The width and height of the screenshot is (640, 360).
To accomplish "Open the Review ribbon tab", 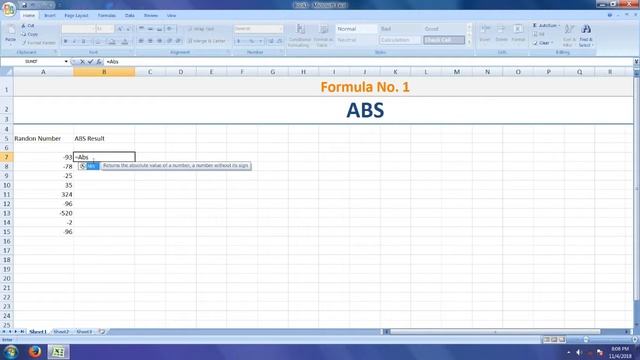I will pos(151,16).
